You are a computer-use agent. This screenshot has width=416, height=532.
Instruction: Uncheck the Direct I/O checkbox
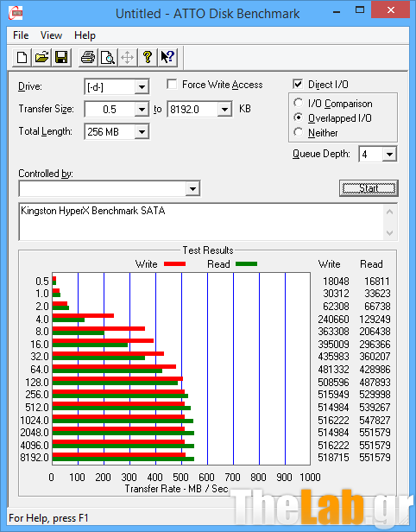coord(298,84)
